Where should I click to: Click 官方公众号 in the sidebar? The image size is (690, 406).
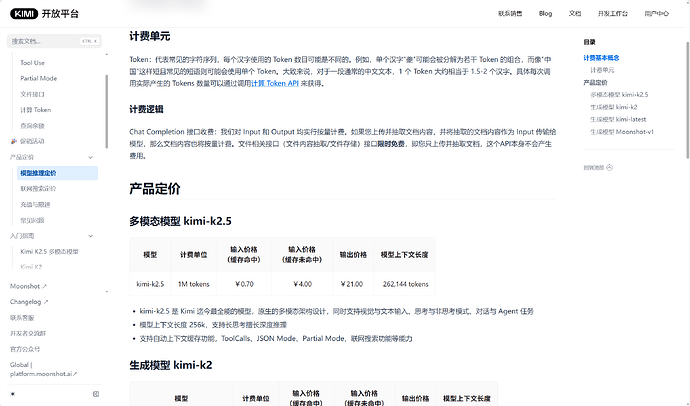pos(25,349)
